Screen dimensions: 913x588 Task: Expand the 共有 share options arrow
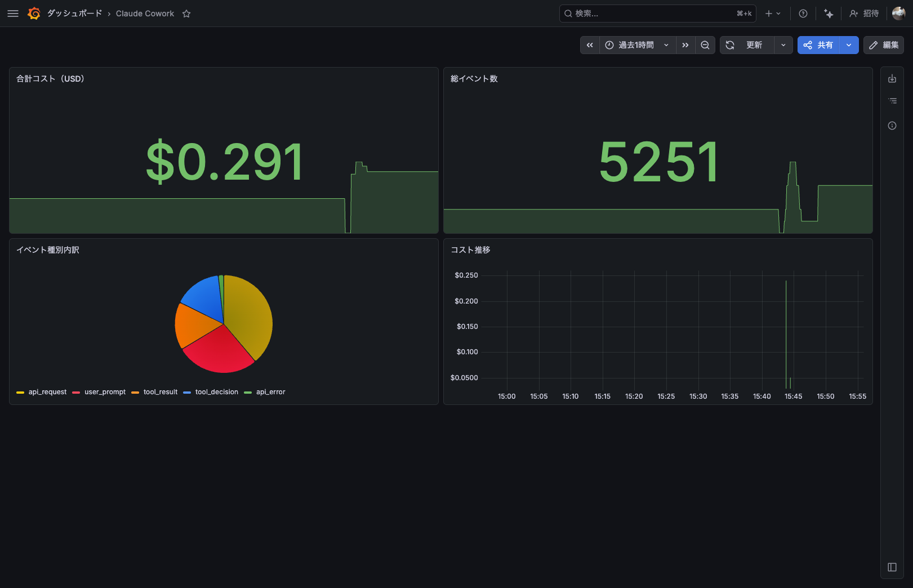coord(849,45)
